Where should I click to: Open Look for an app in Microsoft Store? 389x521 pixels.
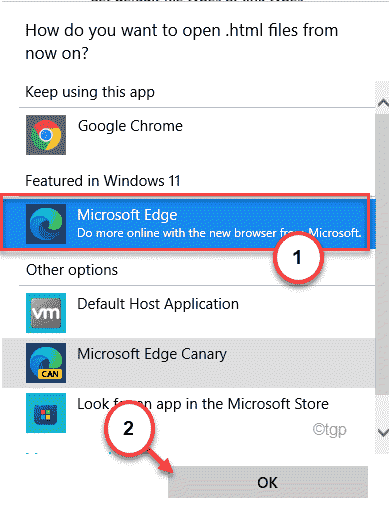(x=203, y=404)
